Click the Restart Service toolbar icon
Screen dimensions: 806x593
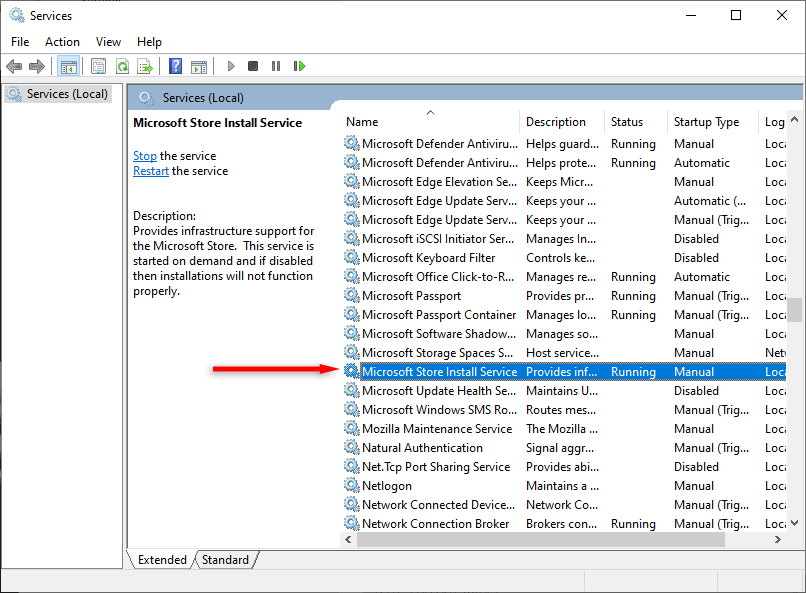[x=299, y=66]
